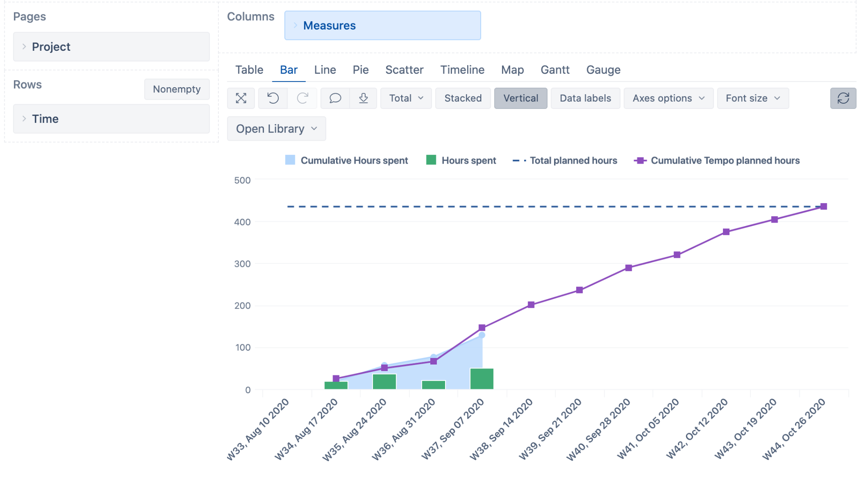Switch to the Table view tab
The width and height of the screenshot is (868, 496).
click(249, 70)
